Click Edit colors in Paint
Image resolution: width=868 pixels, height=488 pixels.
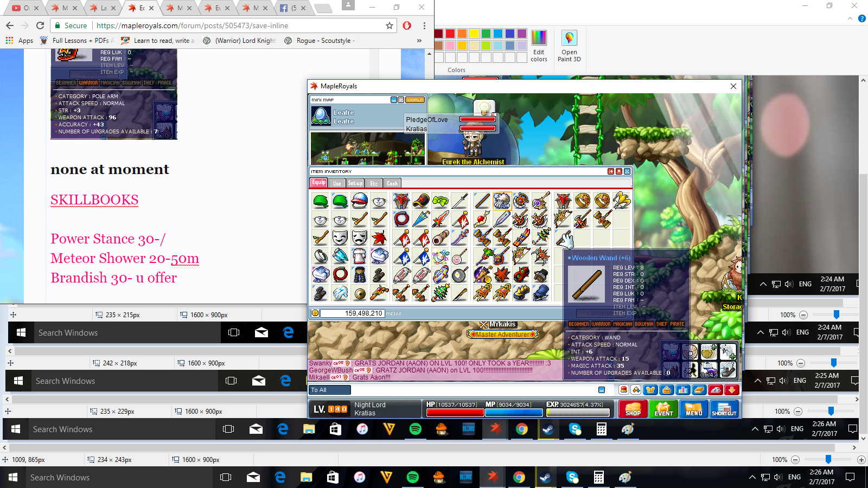tap(539, 47)
